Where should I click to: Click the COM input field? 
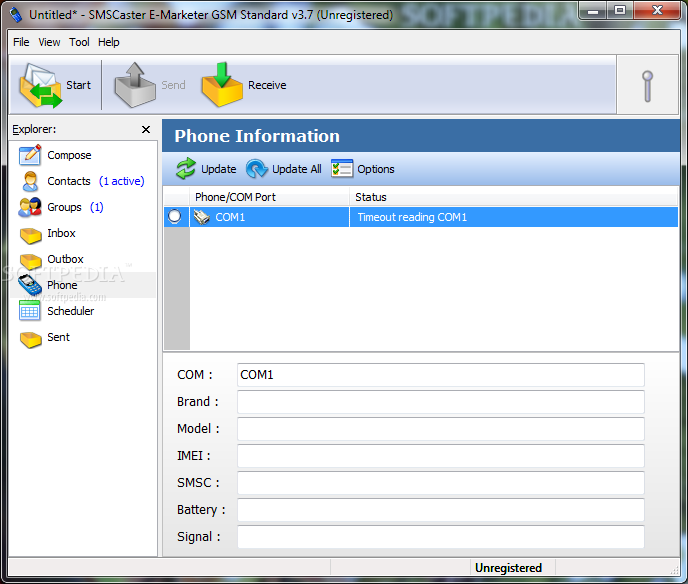click(441, 375)
